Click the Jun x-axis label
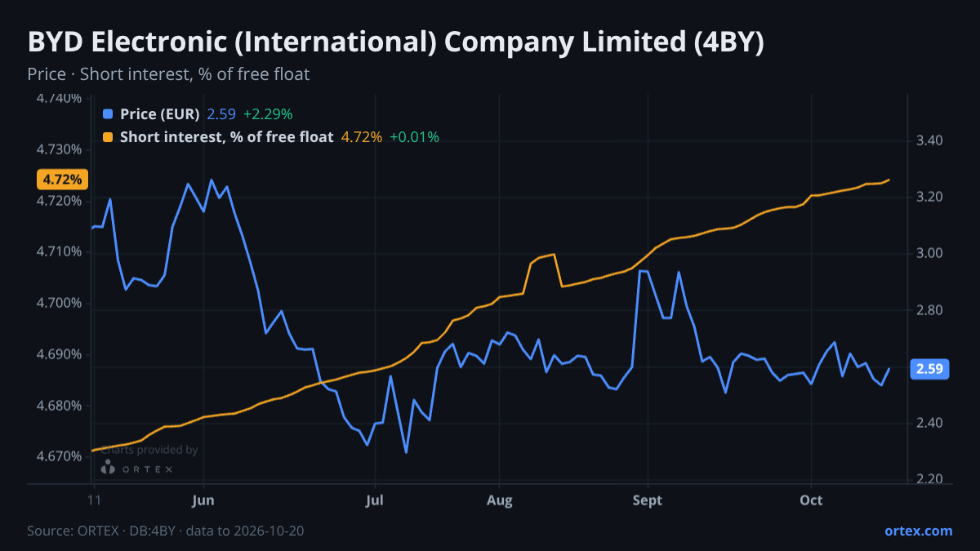The width and height of the screenshot is (980, 551). coord(203,500)
